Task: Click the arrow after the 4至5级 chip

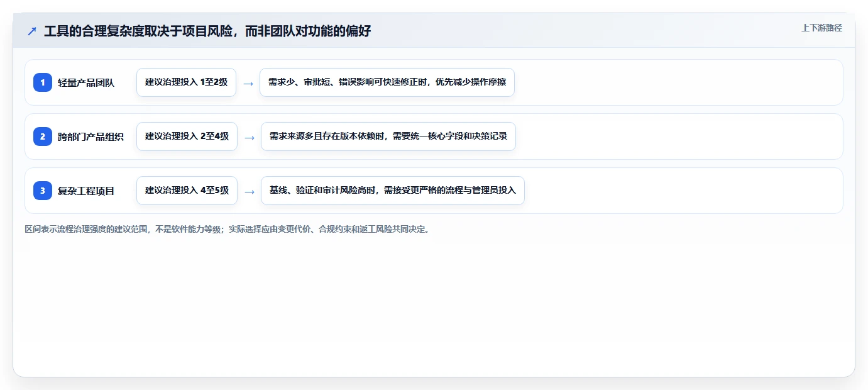Action: click(250, 191)
